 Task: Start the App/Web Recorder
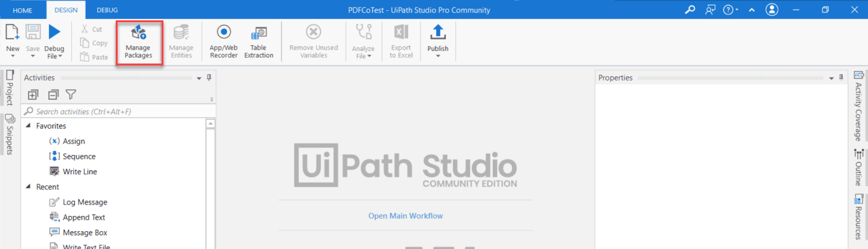click(224, 43)
